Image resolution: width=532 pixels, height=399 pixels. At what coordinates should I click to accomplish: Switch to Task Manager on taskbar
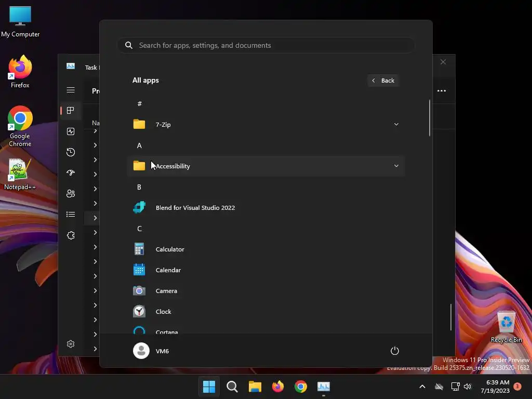point(324,387)
